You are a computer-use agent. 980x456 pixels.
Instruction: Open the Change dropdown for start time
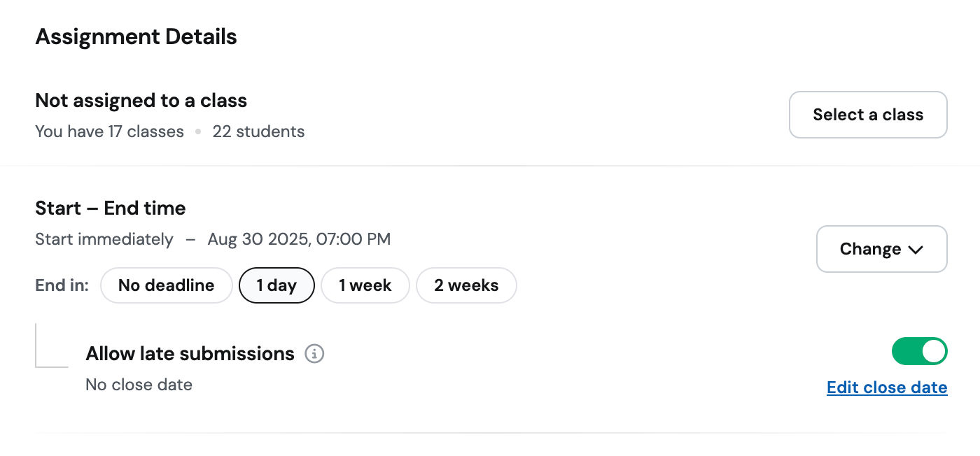881,249
